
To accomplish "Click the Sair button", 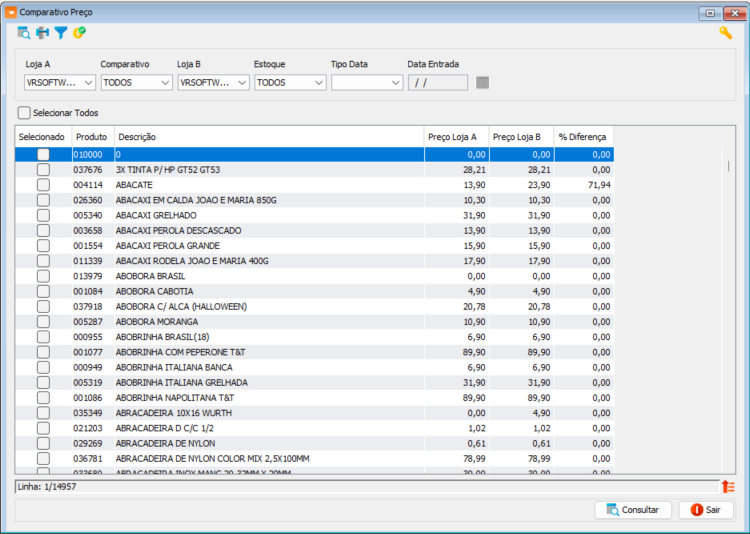I will click(706, 510).
